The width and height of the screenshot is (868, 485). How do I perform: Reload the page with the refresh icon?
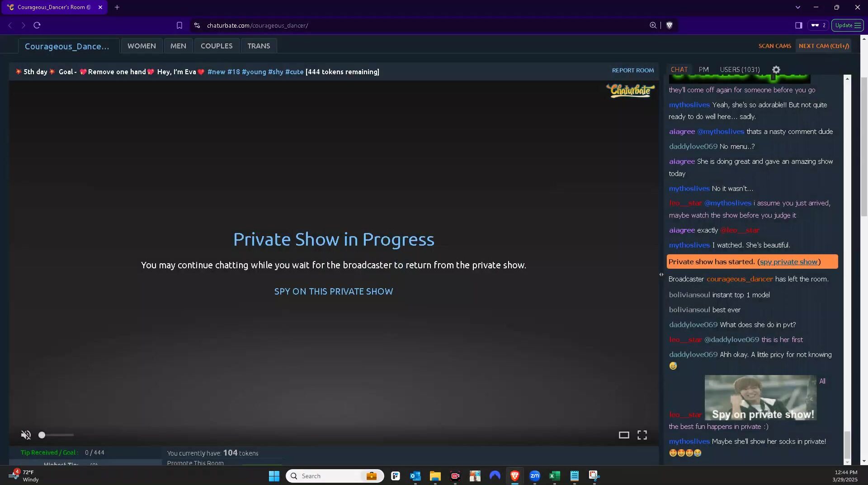click(37, 25)
